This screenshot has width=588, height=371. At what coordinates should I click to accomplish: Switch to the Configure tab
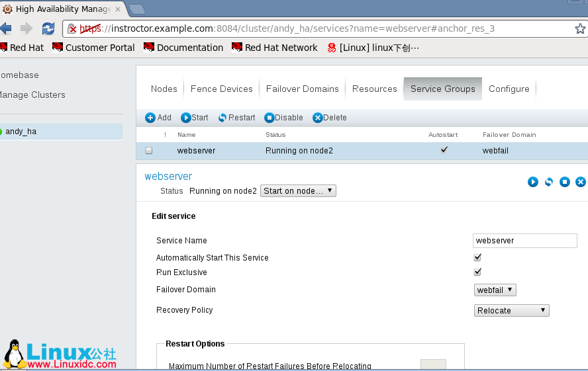pos(509,89)
